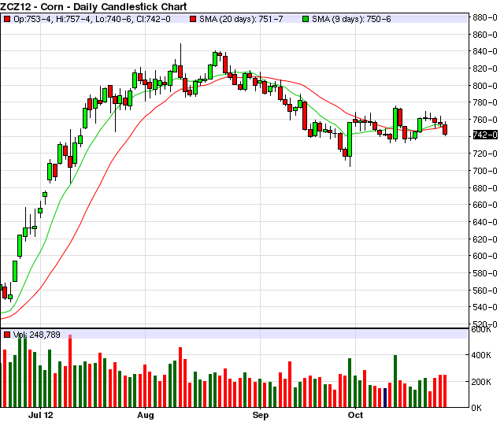The width and height of the screenshot is (504, 422).
Task: Click the 680-0 price axis label
Action: coord(485,188)
